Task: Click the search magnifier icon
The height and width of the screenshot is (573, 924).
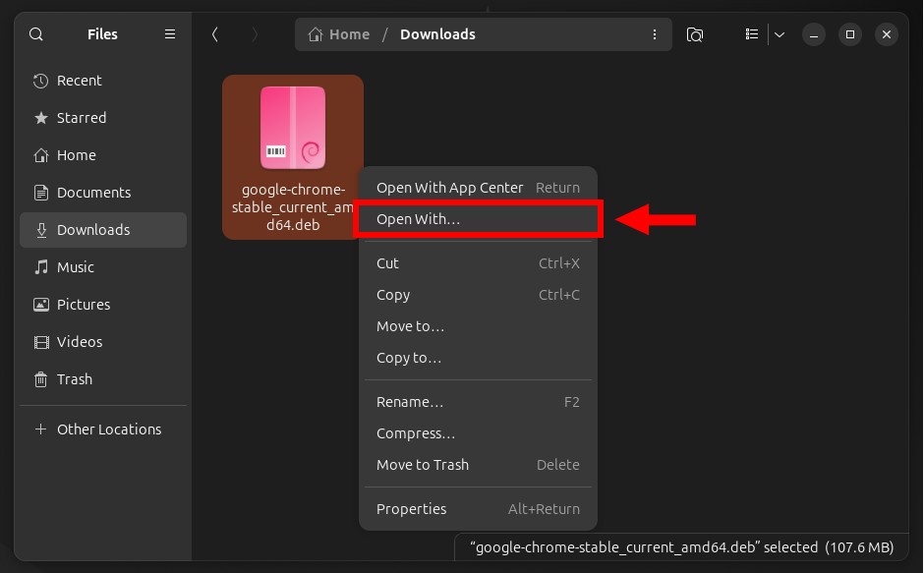Action: pos(36,34)
